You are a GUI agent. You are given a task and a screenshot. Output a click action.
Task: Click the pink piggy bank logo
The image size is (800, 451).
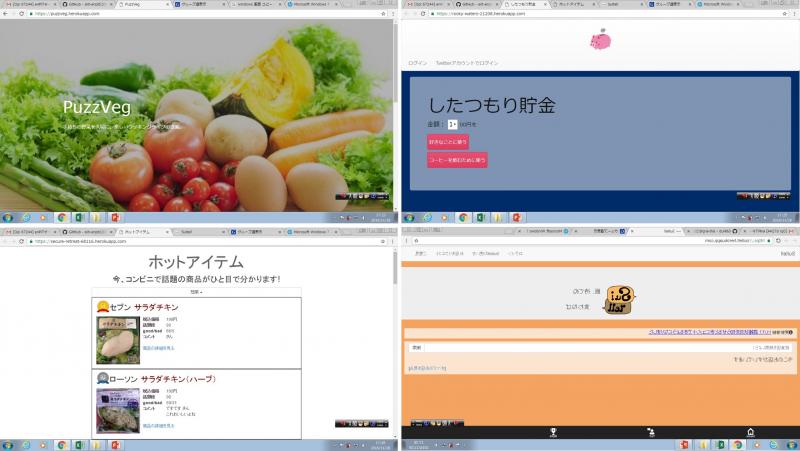click(x=601, y=41)
